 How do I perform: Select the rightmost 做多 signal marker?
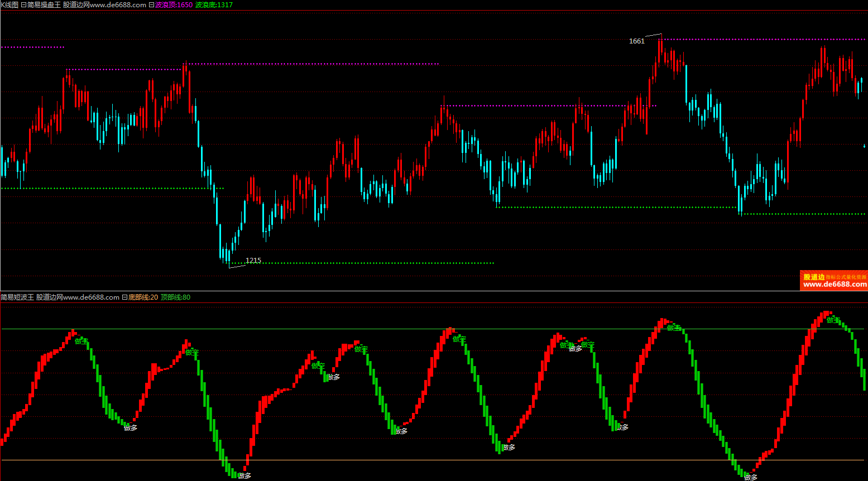pyautogui.click(x=751, y=478)
